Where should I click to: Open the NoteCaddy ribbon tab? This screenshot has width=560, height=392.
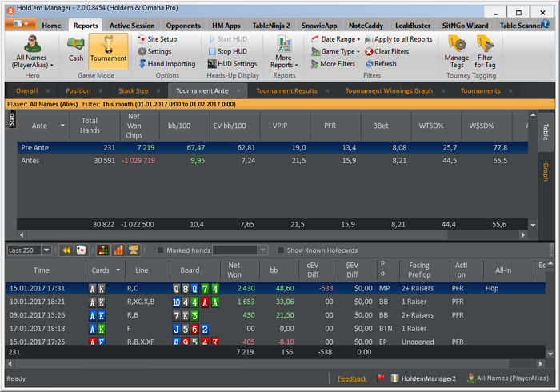(x=366, y=26)
